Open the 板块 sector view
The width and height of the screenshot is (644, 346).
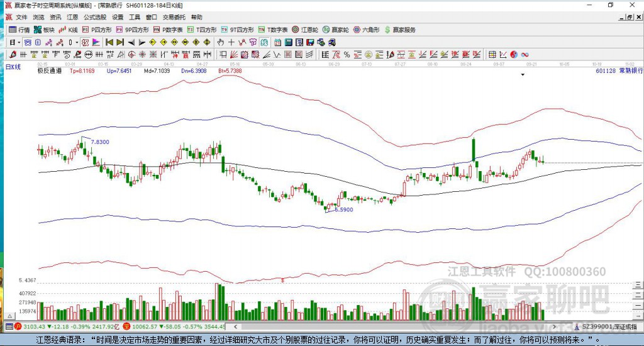(x=45, y=30)
